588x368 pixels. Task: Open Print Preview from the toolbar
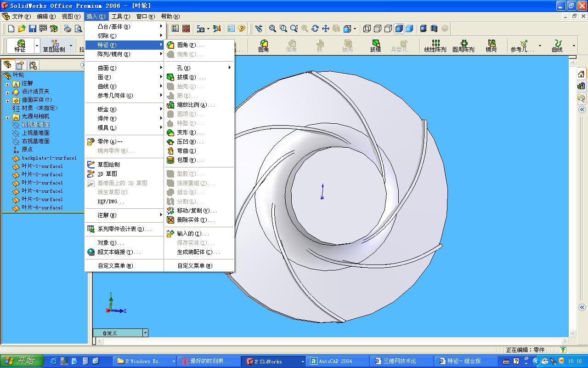(x=78, y=29)
